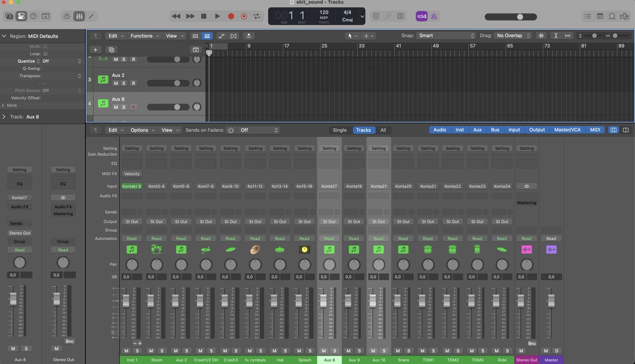Tick the Loop checkbox in Region inspector
Image resolution: width=635 pixels, height=364 pixels.
tap(45, 53)
